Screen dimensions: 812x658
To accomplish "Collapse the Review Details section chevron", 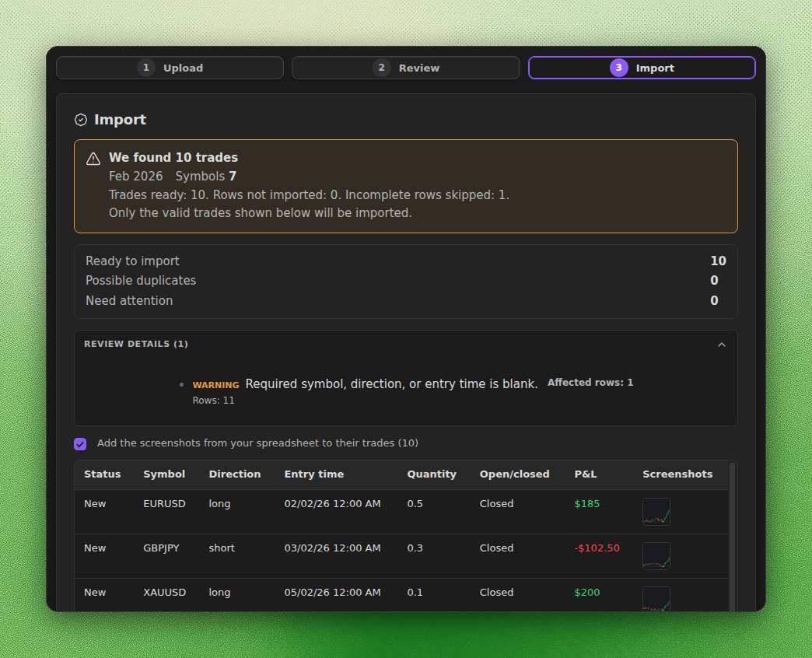I will coord(721,345).
